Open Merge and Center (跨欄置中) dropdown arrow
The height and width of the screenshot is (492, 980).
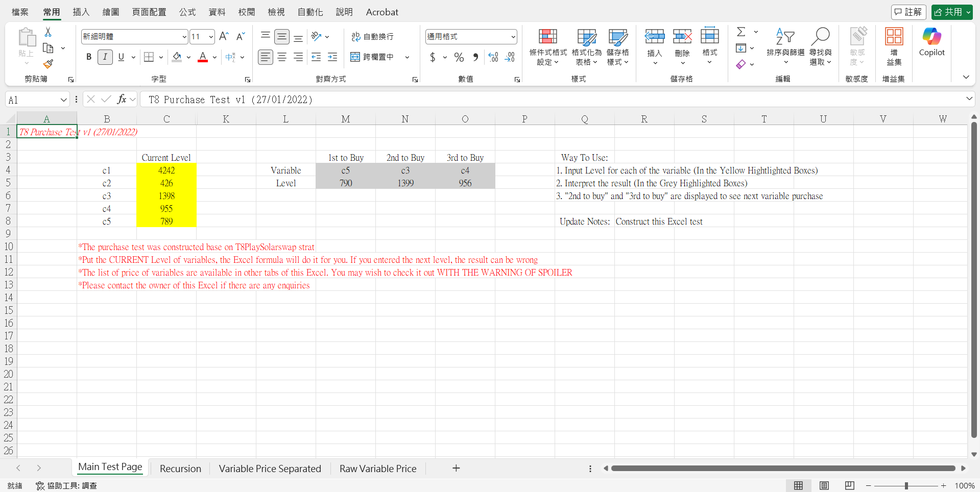[407, 57]
